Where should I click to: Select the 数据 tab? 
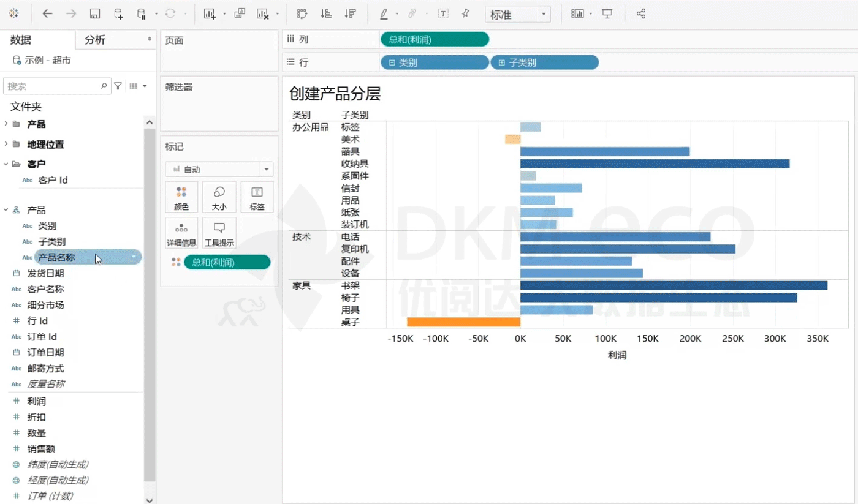pos(21,40)
